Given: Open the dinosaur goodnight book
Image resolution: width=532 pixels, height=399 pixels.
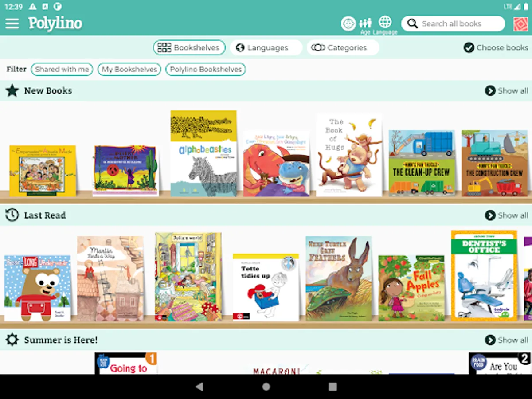Looking at the screenshot, I should point(276,164).
